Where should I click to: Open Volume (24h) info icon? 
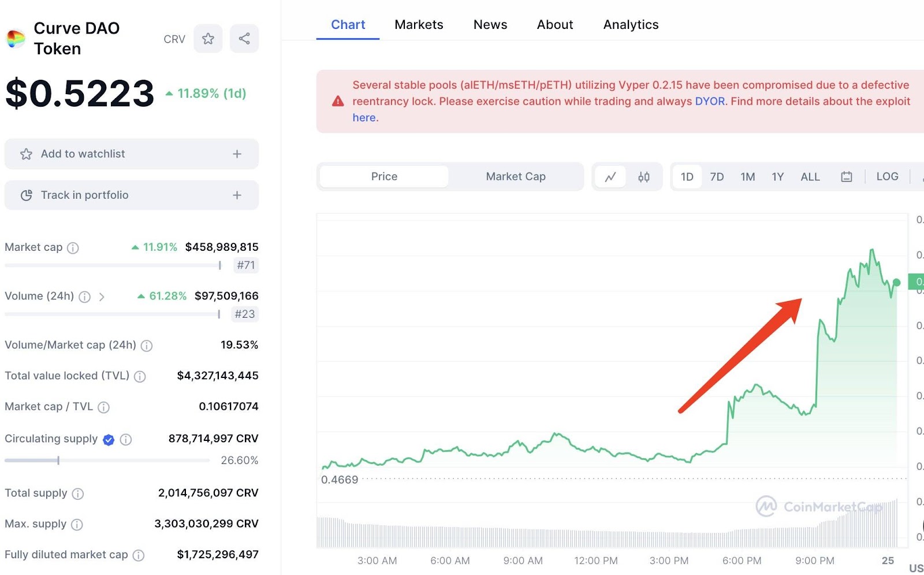click(x=84, y=297)
